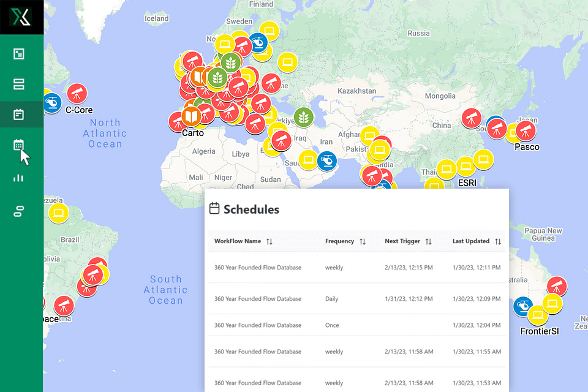Sort by Last Updated arrows
The width and height of the screenshot is (588, 392).
497,241
